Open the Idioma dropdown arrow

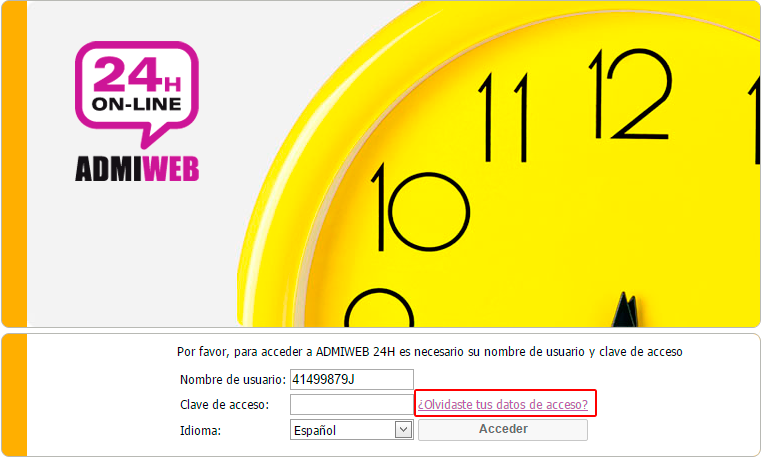coord(403,430)
